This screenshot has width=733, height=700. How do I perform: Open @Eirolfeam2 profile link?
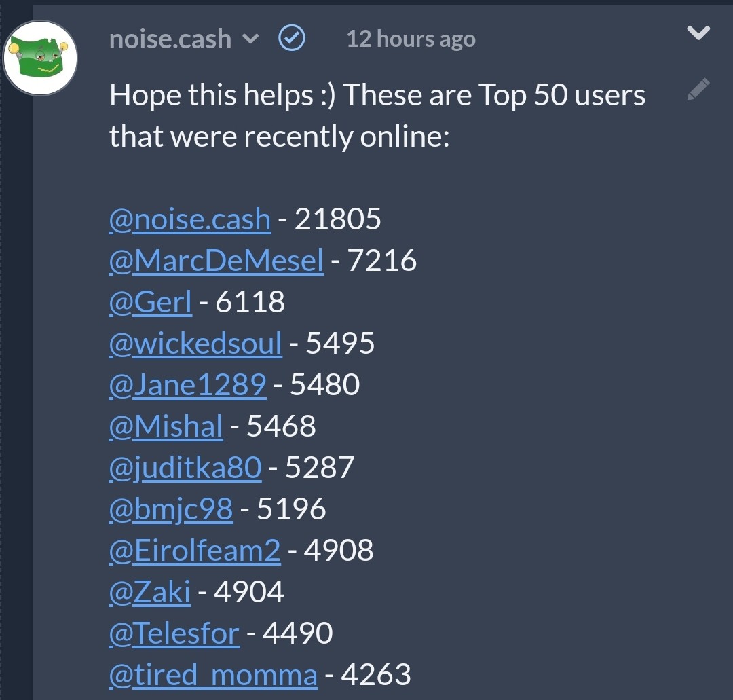click(x=195, y=551)
